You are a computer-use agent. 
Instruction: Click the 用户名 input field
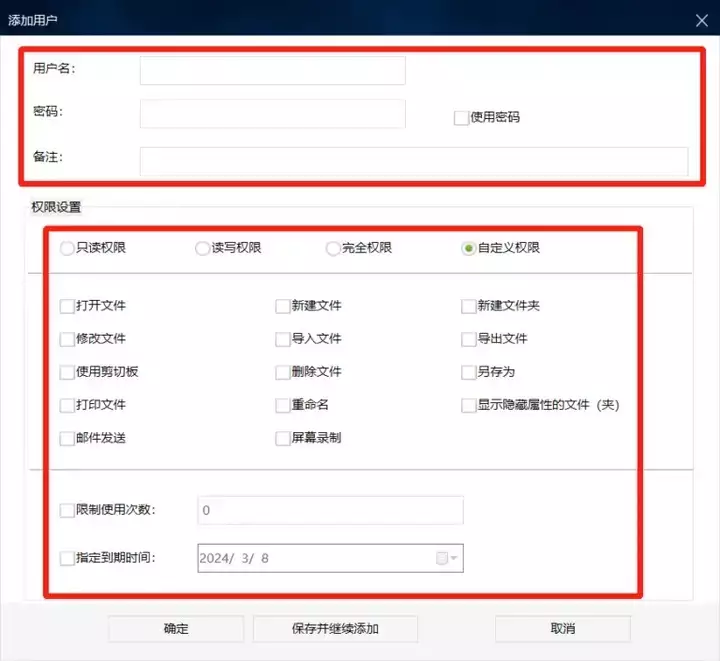272,71
